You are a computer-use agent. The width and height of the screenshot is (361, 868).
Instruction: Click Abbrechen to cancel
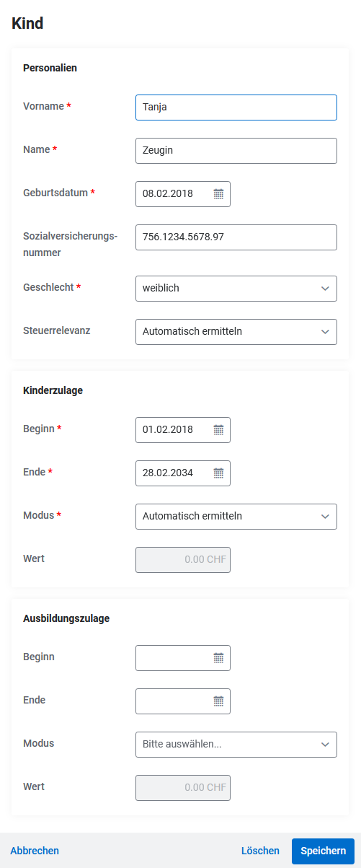pyautogui.click(x=35, y=851)
